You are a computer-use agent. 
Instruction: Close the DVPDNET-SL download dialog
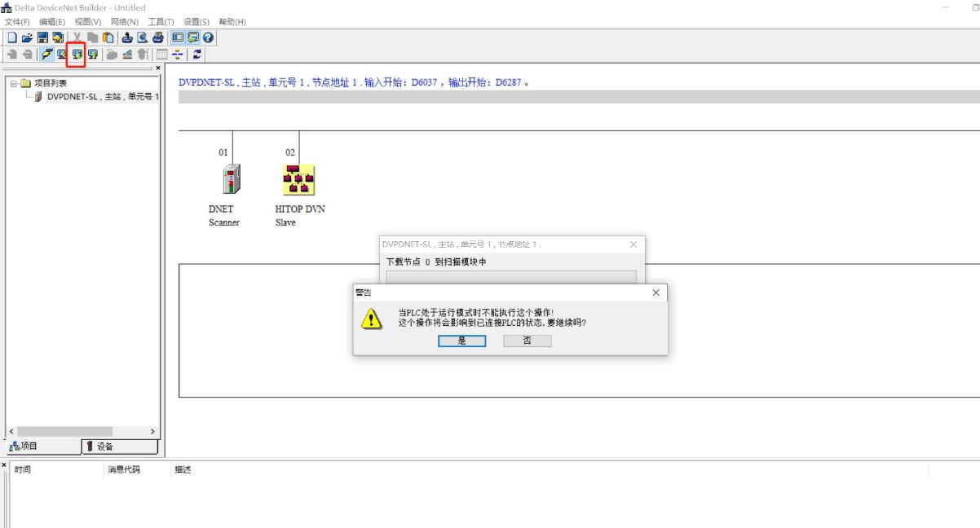pos(633,244)
